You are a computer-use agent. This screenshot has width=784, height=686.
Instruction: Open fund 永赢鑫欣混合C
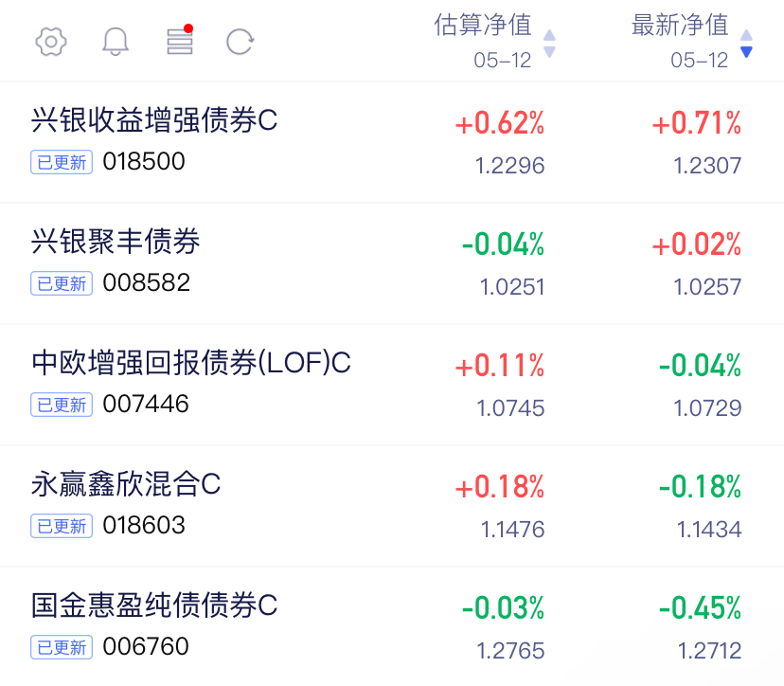point(126,484)
